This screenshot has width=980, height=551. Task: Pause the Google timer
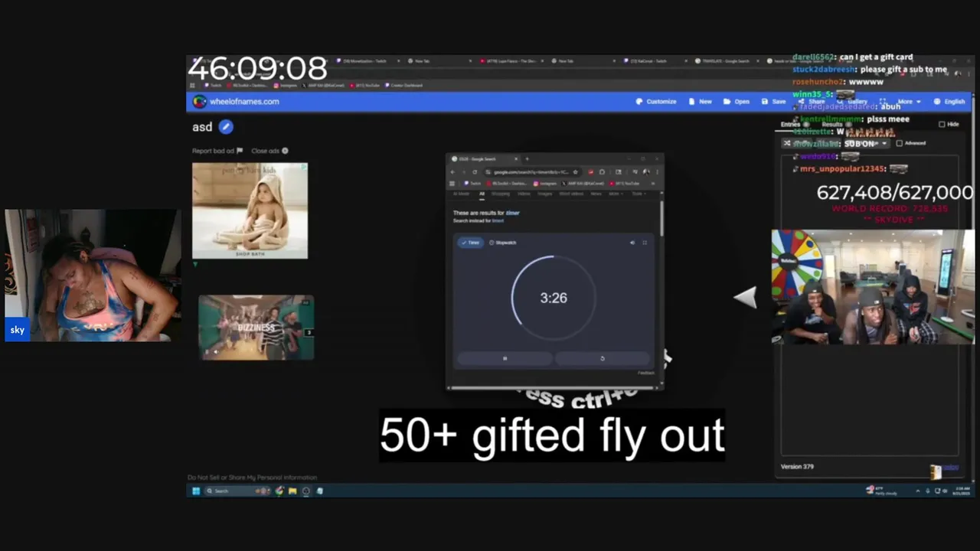(x=505, y=358)
